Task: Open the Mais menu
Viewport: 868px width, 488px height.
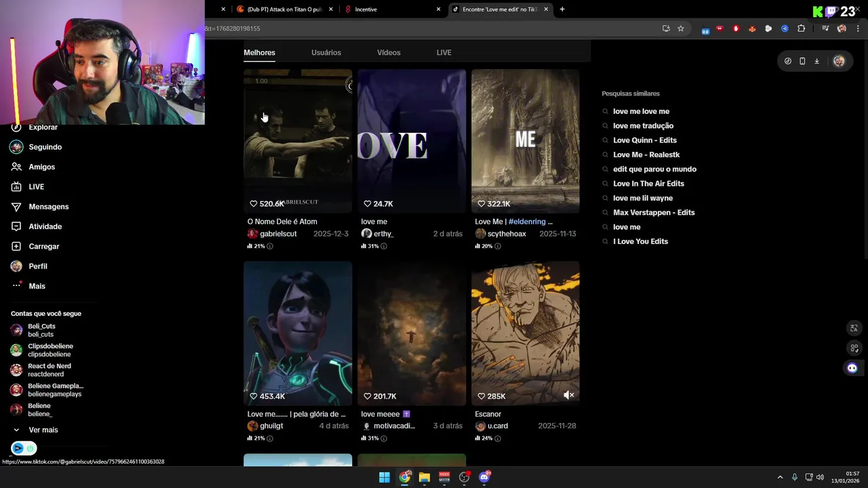Action: click(x=37, y=286)
